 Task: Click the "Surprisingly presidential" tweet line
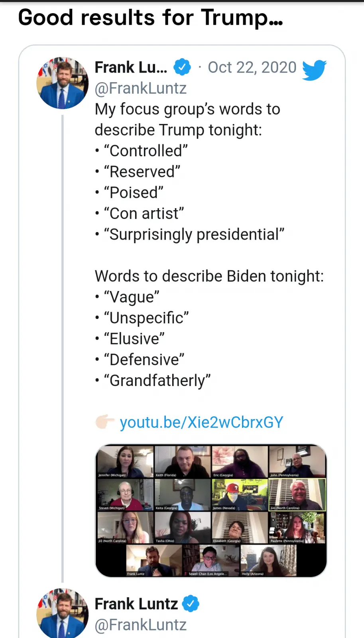[x=194, y=234]
